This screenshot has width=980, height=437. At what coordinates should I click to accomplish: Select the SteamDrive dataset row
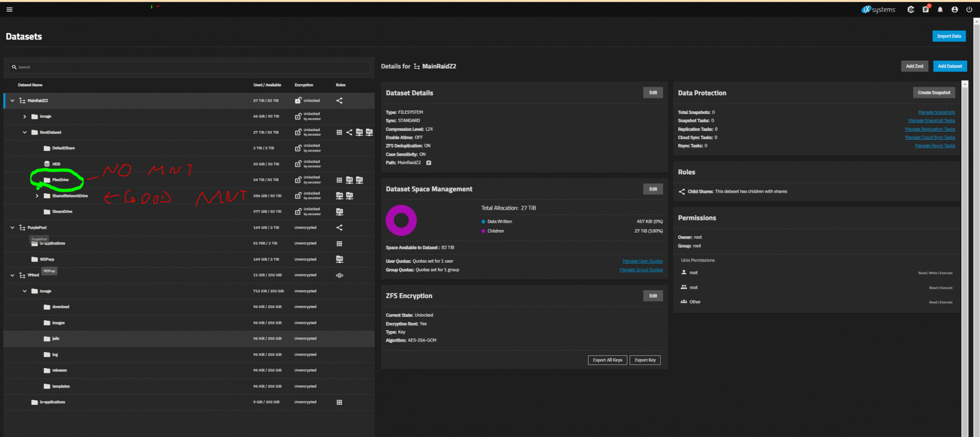click(62, 212)
